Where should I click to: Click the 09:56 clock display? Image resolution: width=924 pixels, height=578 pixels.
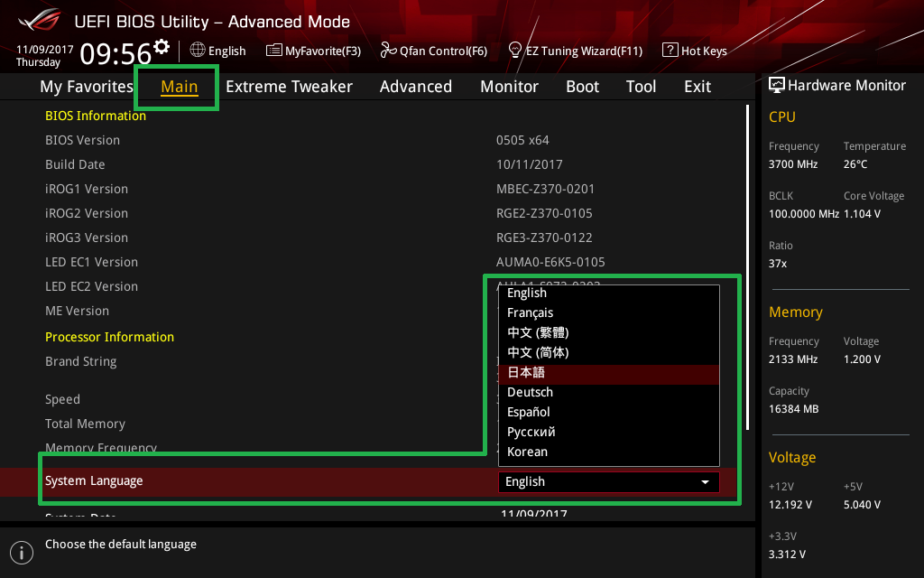click(x=116, y=54)
